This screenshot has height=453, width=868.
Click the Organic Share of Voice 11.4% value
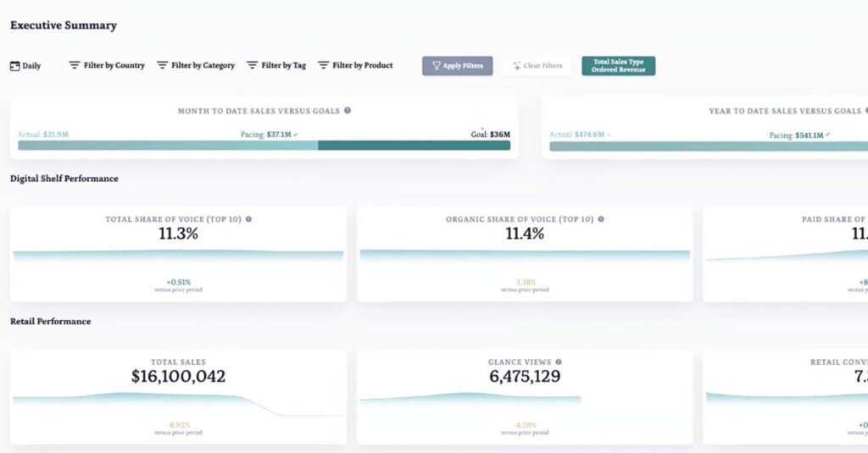point(525,235)
